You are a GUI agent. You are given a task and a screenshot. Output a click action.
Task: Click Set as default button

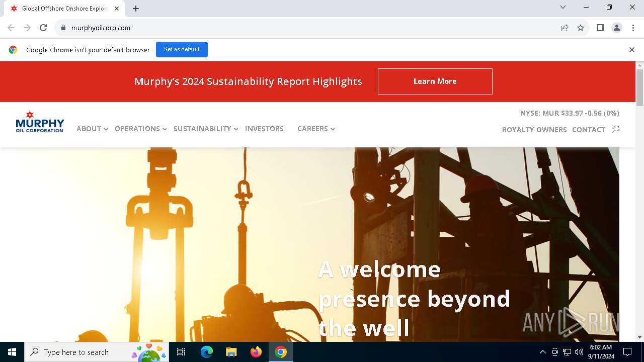182,49
